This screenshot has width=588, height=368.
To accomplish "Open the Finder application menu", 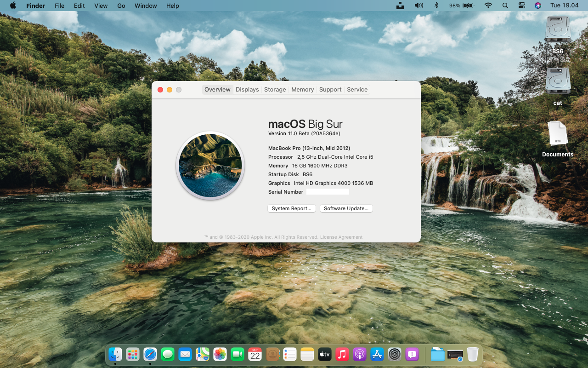I will click(x=36, y=6).
